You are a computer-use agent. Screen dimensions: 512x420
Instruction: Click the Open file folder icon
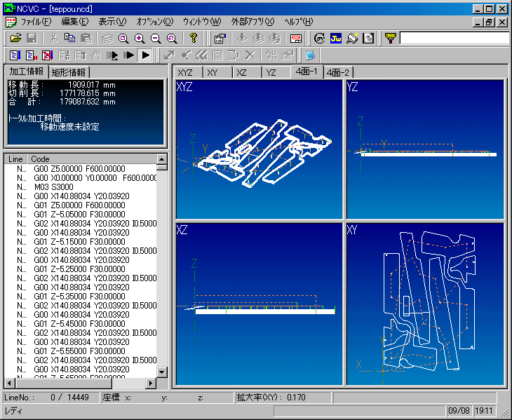pos(15,39)
